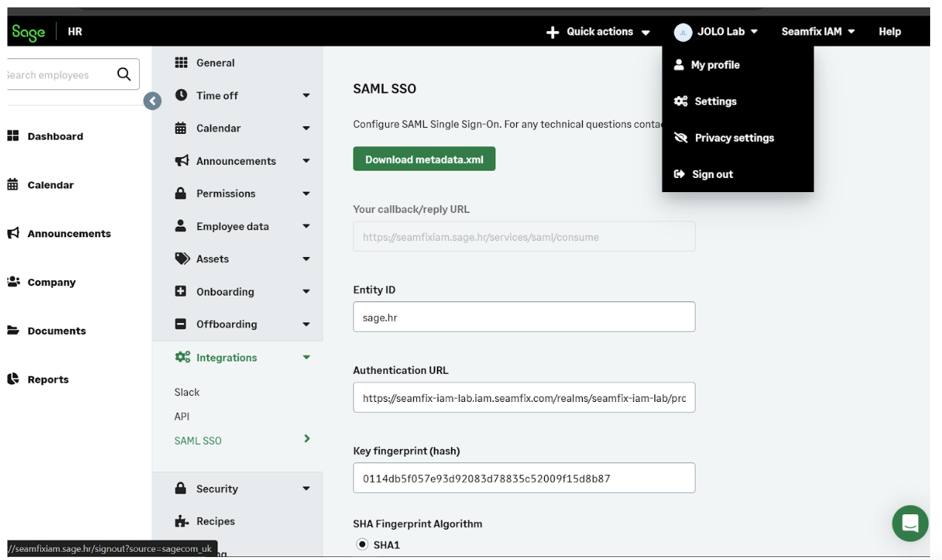Image resolution: width=942 pixels, height=560 pixels.
Task: Click the Offboarding minus icon
Action: coord(180,324)
